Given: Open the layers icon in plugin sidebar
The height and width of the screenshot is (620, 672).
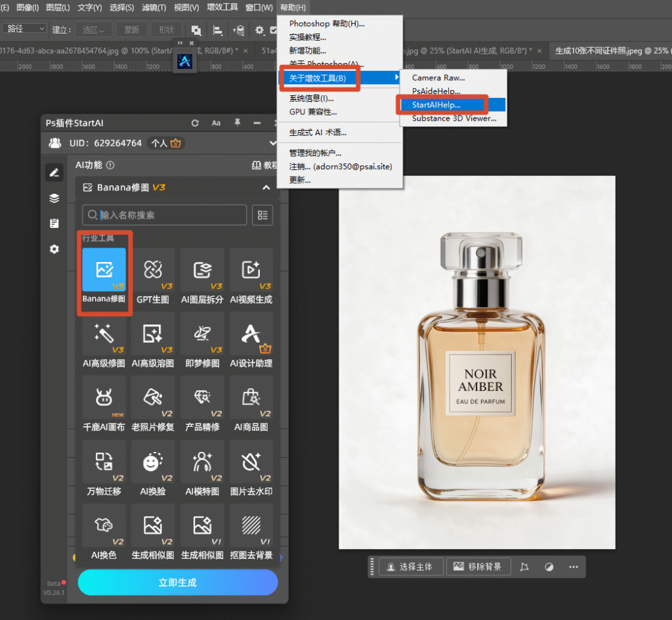Looking at the screenshot, I should click(54, 198).
